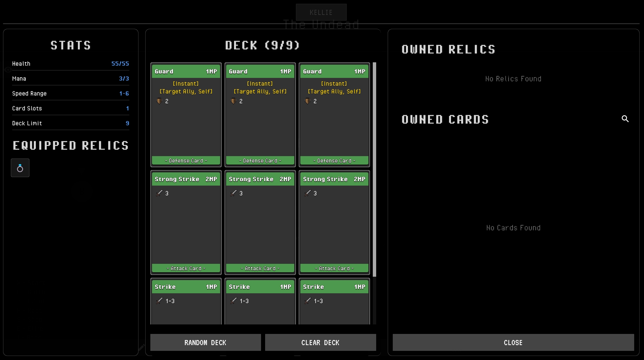Click the shield icon on third Guard card
644x360 pixels.
[307, 101]
